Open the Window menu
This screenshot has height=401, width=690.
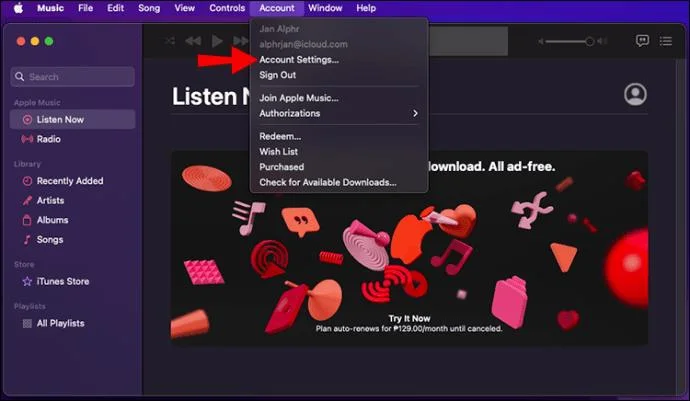coord(325,8)
